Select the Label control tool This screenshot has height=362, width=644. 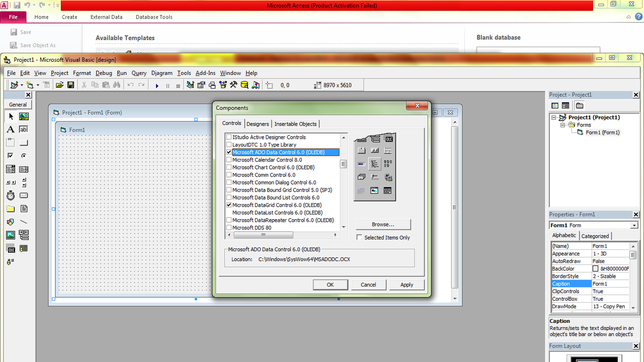[x=11, y=130]
